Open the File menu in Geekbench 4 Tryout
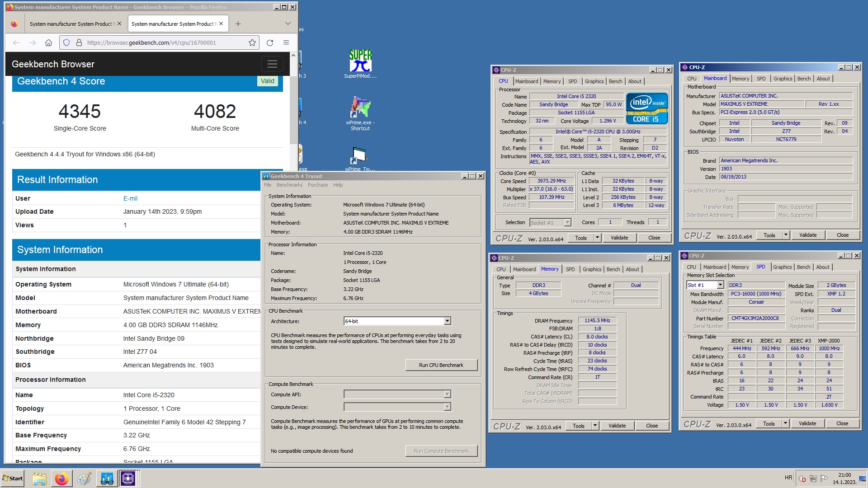Screen dimensions: 868x488 [268, 185]
